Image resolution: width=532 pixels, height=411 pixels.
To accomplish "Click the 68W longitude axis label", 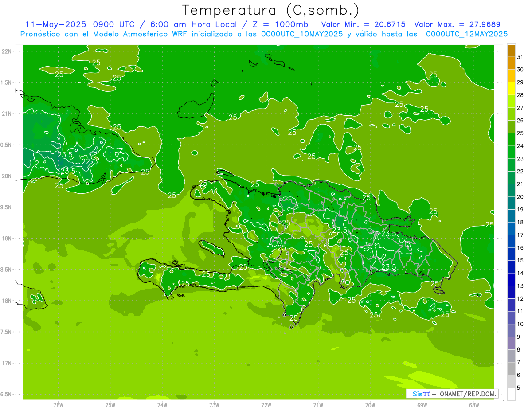I will pos(474,405).
